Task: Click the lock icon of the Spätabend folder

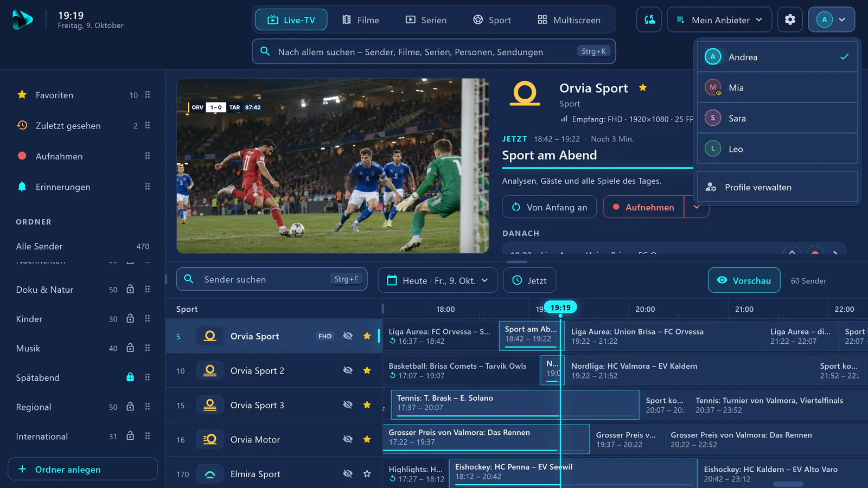Action: (x=130, y=377)
